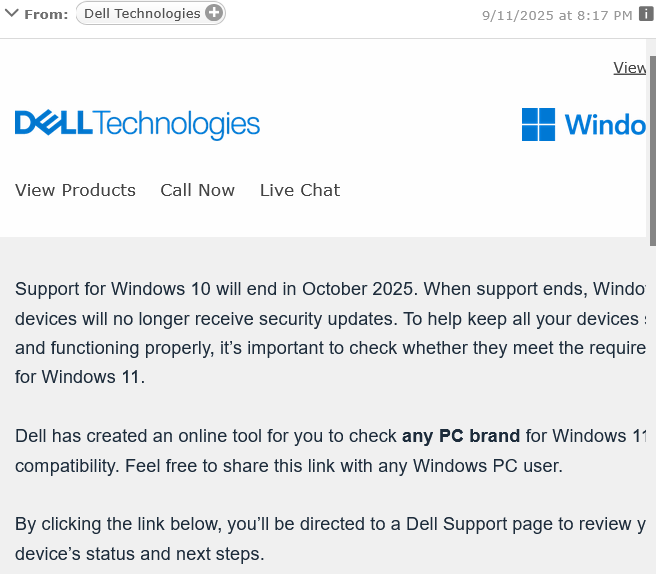Click the From: label
Image resolution: width=656 pixels, height=574 pixels.
coord(46,15)
